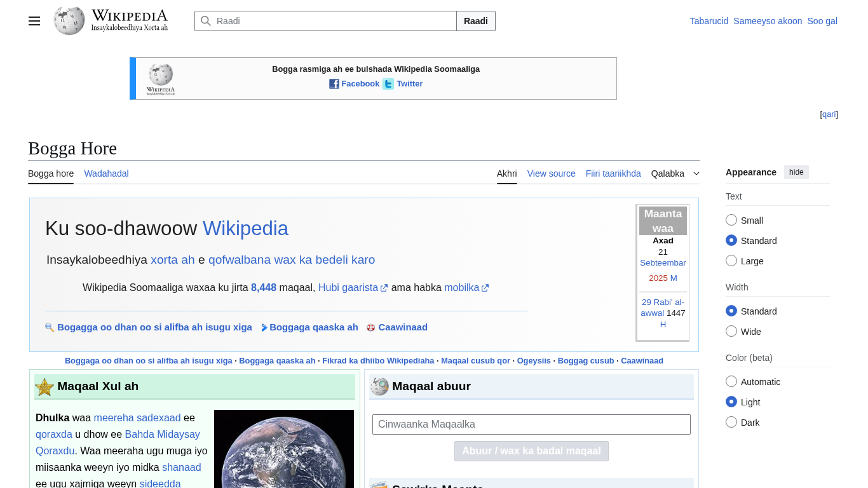Screen dimensions: 868x488
Task: Click the 2025 year link
Action: 658,278
